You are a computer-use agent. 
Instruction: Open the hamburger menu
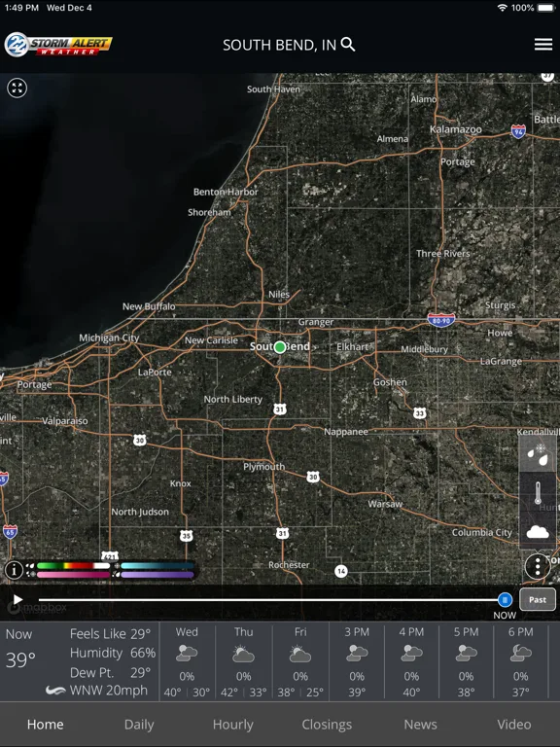(x=542, y=45)
